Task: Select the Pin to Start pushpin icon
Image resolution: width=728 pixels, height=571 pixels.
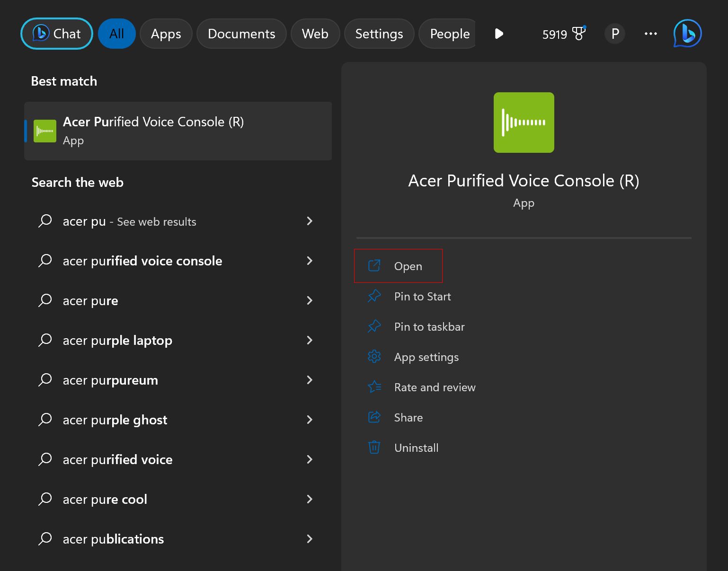Action: coord(374,296)
